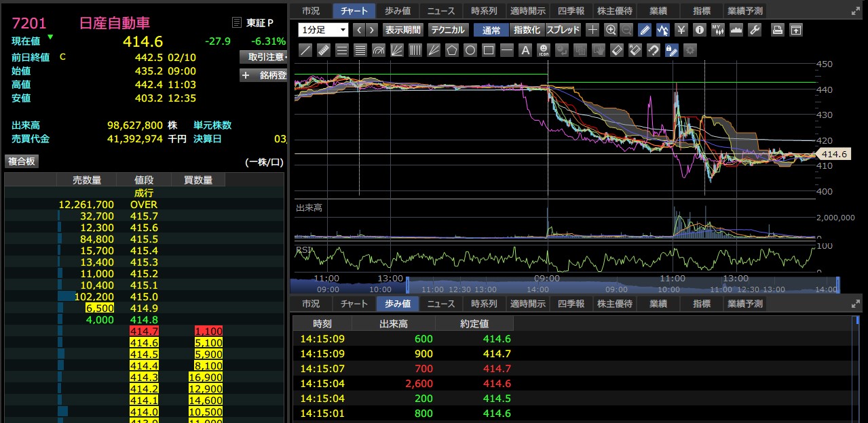
Task: Zoom in on the chart
Action: click(610, 30)
